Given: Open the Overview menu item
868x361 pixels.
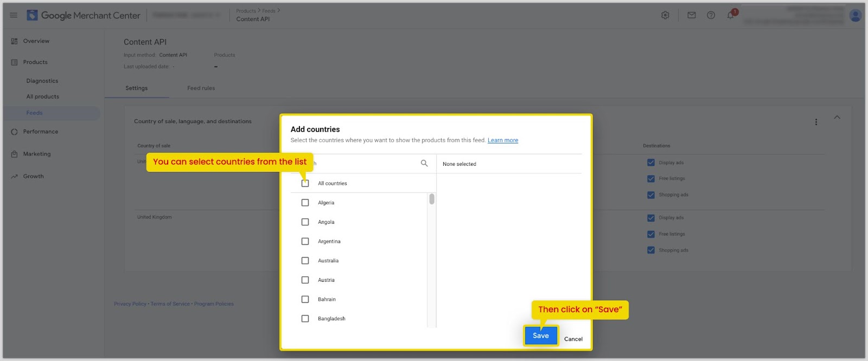Looking at the screenshot, I should coord(36,41).
